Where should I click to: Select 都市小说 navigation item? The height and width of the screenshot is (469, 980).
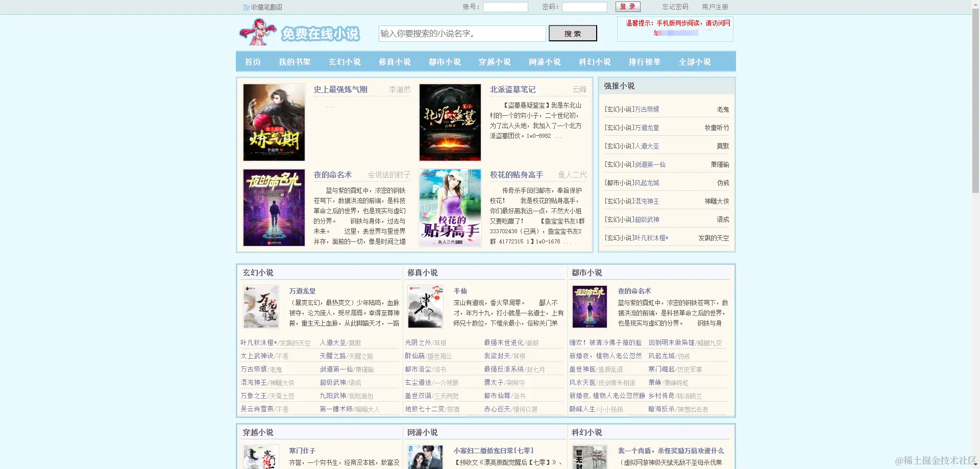[x=445, y=62]
